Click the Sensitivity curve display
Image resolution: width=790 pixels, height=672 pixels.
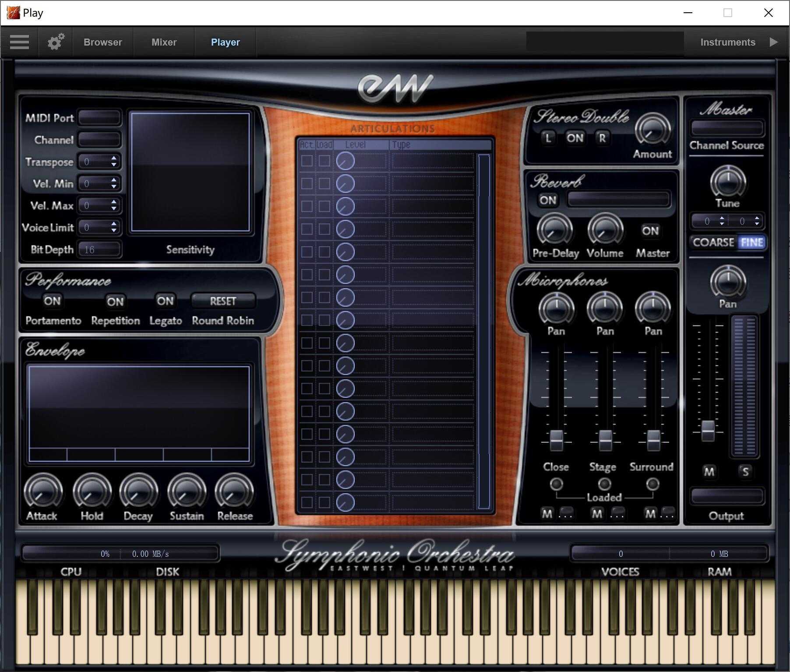coord(190,172)
